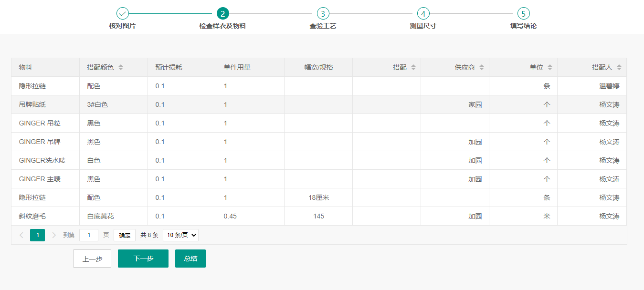Click the 总结 button
Viewport: 644px width, 290px height.
(x=190, y=259)
